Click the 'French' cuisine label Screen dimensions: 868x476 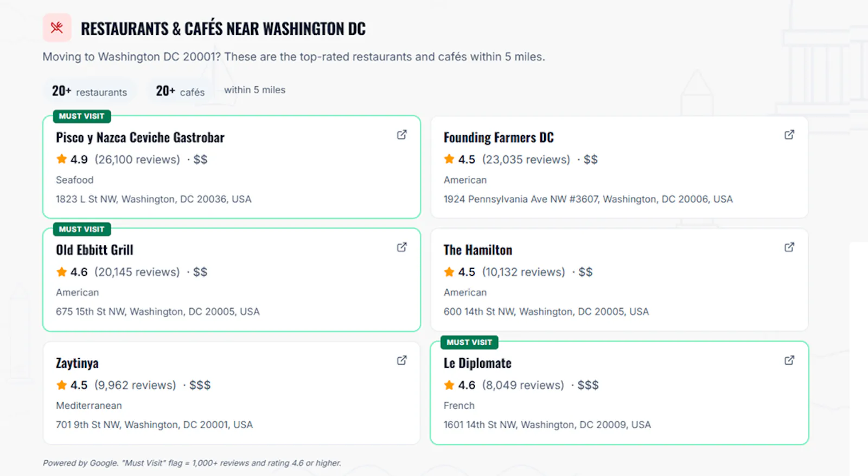459,405
